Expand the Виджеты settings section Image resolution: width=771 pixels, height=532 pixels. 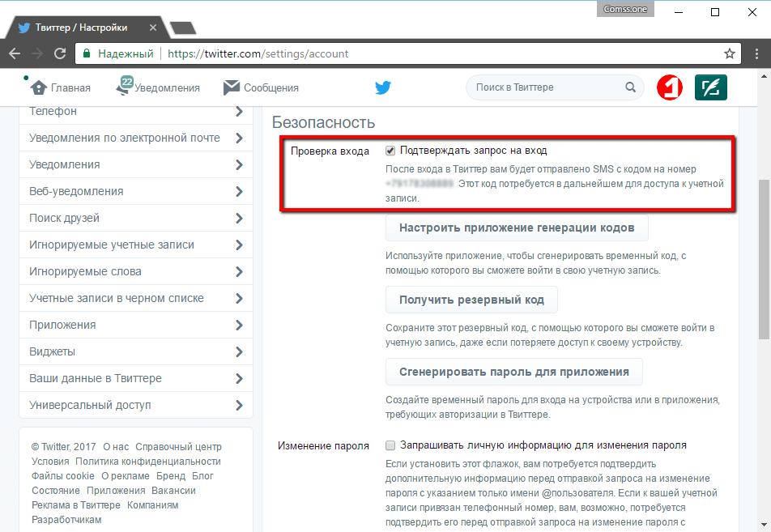240,351
